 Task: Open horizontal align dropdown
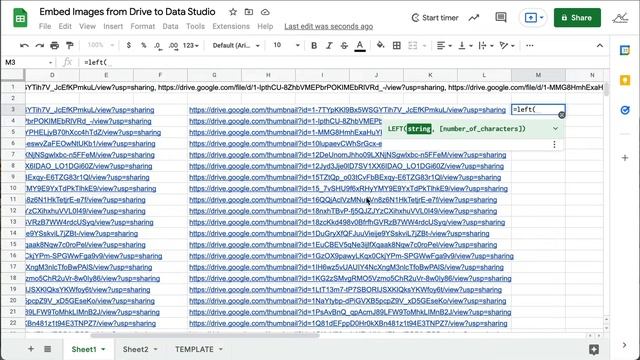[444, 45]
